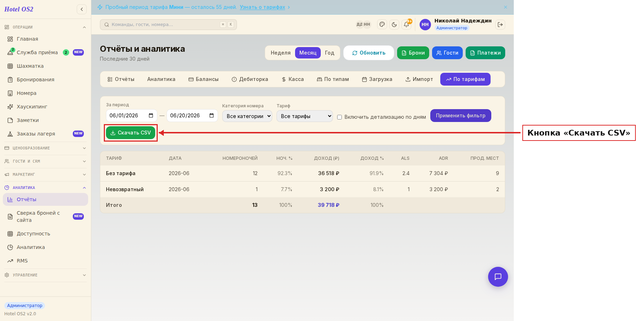The height and width of the screenshot is (321, 644).
Task: Select the Месяц period
Action: coord(308,53)
